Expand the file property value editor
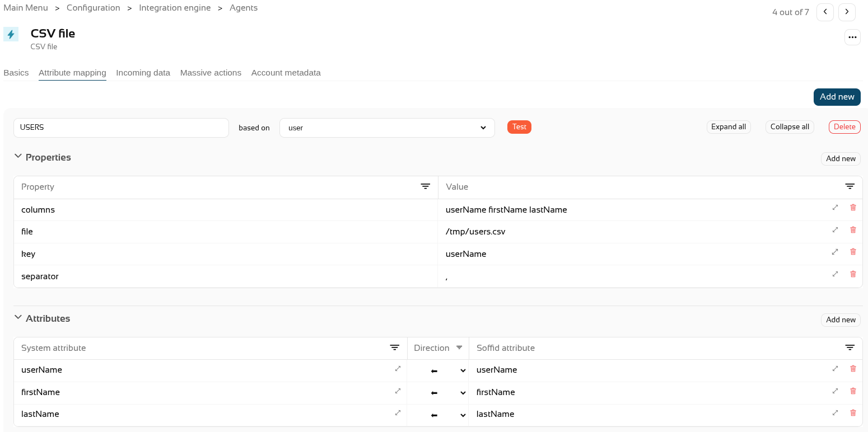868x432 pixels. coord(835,229)
